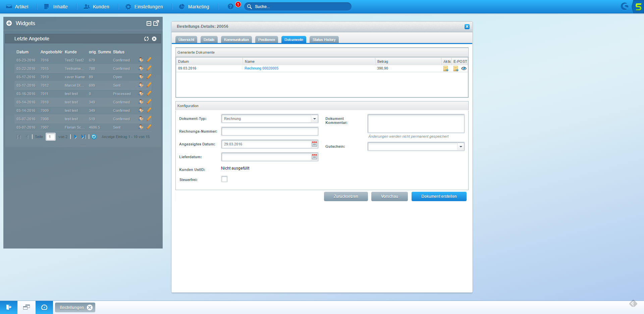
Task: Switch to the Status History tab
Action: click(324, 40)
